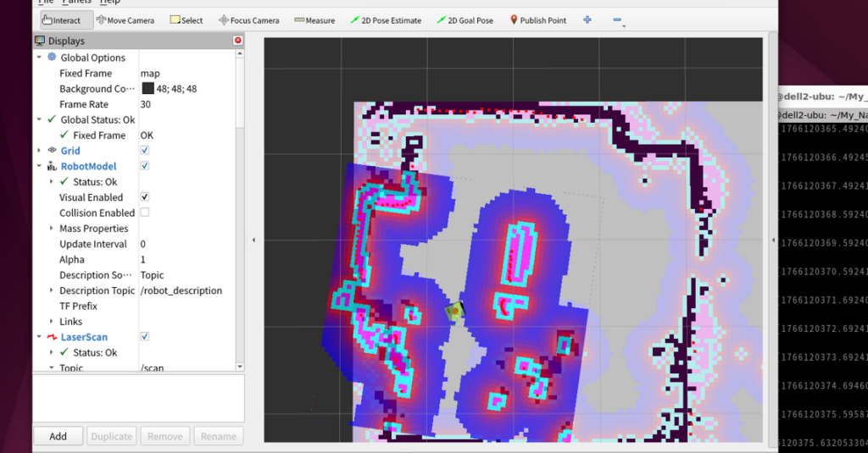Set a 2D Pose Estimate

[x=386, y=20]
